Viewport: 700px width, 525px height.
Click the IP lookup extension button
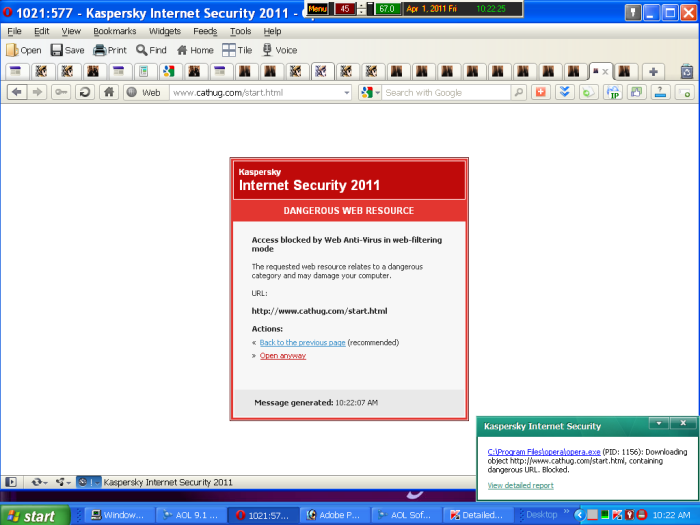coord(613,92)
